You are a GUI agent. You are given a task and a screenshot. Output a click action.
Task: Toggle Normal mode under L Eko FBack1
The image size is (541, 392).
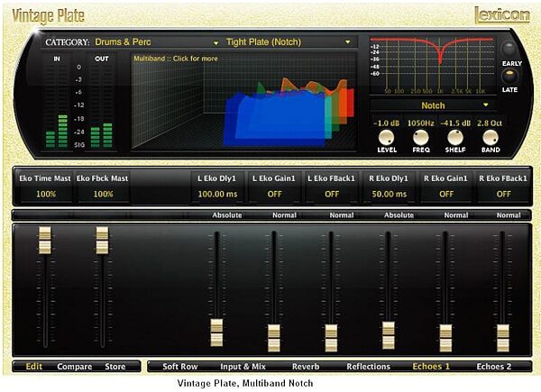pyautogui.click(x=342, y=215)
